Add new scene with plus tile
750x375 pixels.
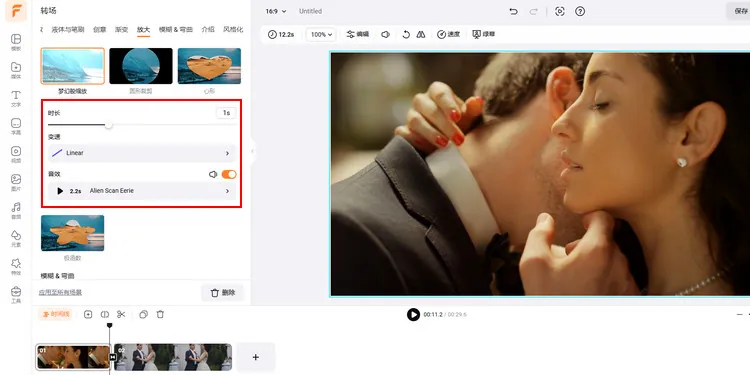(255, 357)
